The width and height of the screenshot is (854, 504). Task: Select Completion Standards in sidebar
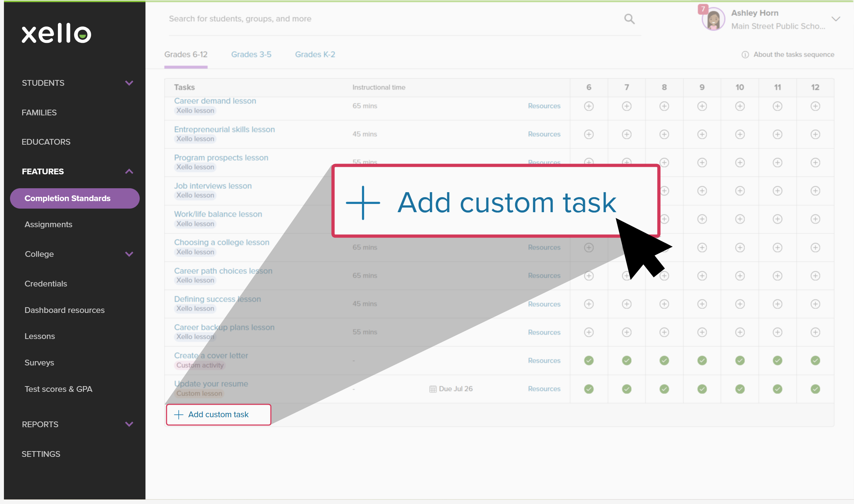coord(75,198)
